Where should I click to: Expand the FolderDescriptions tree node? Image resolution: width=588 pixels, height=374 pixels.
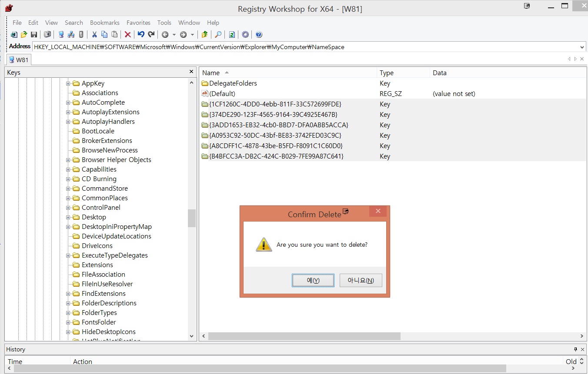[68, 303]
